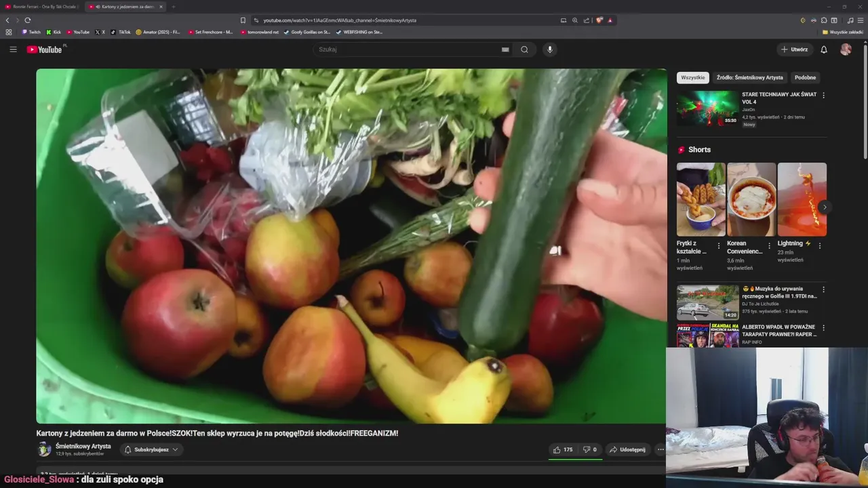Viewport: 868px width, 488px height.
Task: Open options for Muzyka do urywania video
Action: tap(824, 289)
